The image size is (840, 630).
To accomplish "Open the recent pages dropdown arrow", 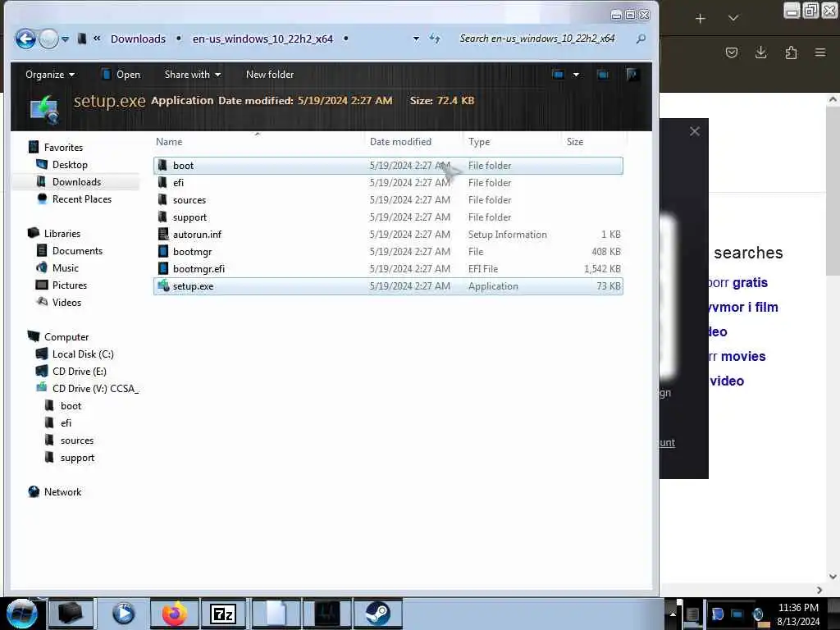I will [66, 39].
